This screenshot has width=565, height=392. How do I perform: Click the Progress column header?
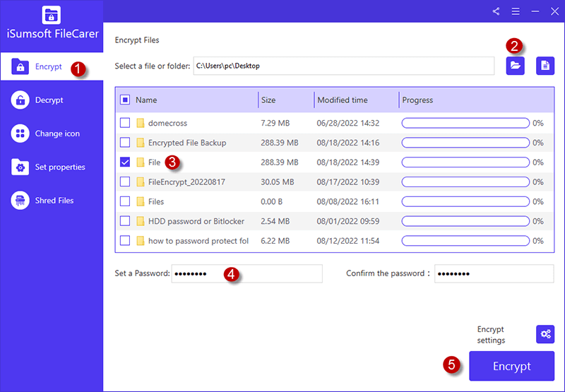coord(417,100)
